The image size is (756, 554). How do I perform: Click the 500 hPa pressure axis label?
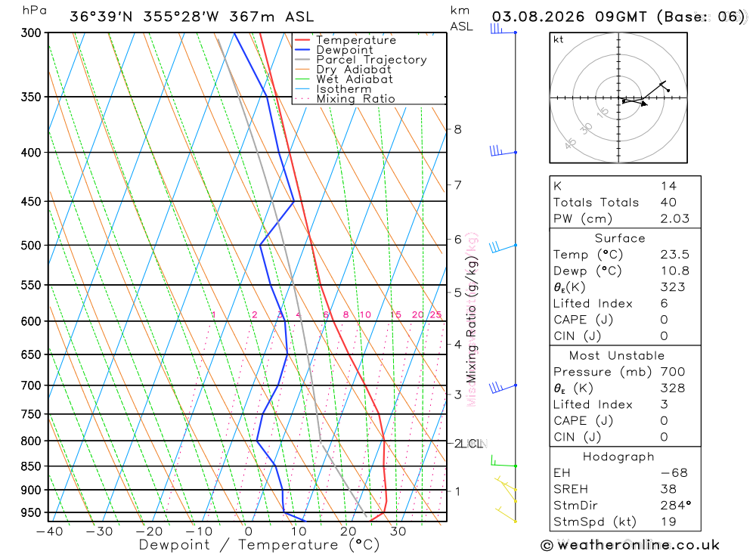[31, 246]
